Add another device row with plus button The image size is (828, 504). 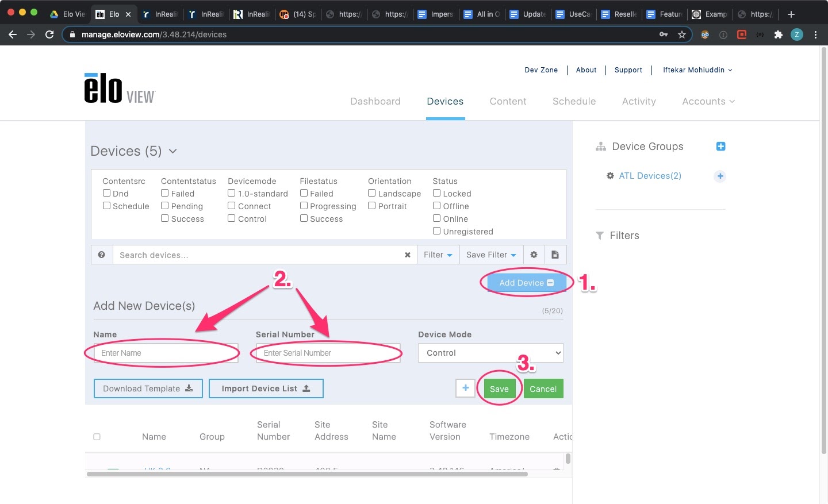point(465,388)
